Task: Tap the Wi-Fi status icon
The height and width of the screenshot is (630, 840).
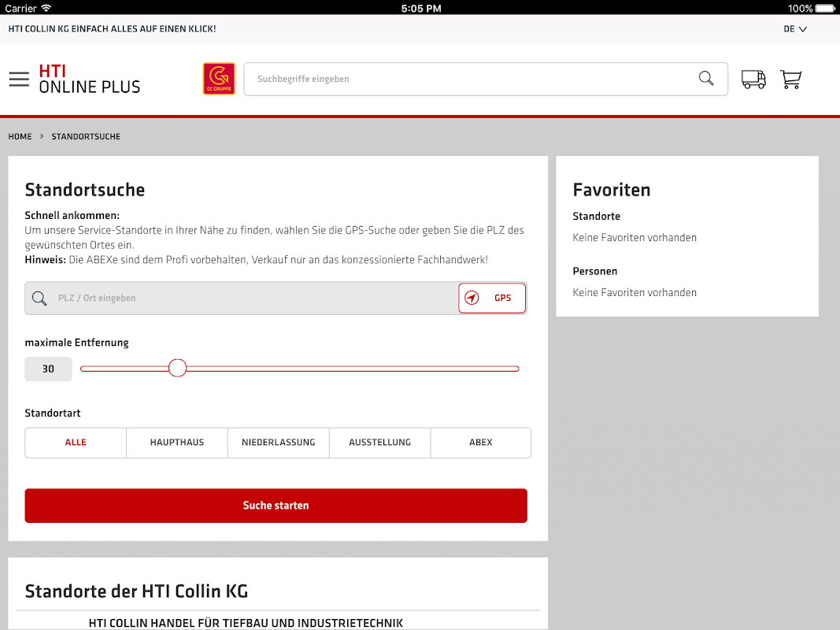Action: click(x=46, y=8)
